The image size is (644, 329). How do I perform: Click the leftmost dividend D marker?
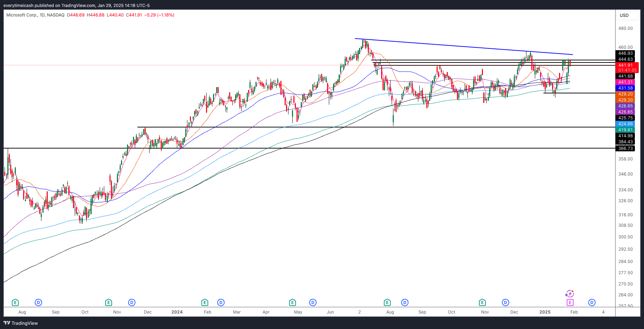pyautogui.click(x=39, y=302)
